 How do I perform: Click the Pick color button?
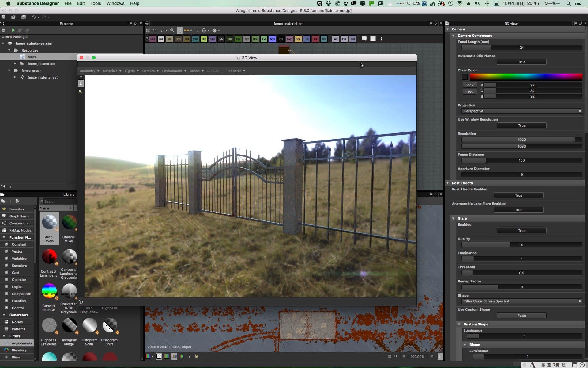click(x=469, y=85)
